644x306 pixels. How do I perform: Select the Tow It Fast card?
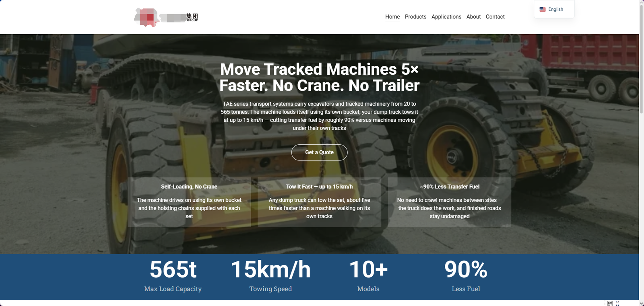pos(319,202)
